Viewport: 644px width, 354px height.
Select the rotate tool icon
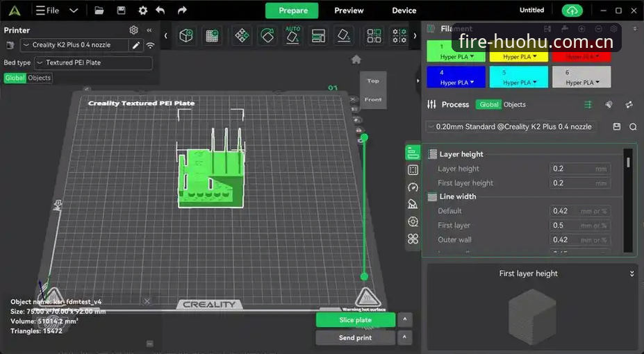point(267,36)
